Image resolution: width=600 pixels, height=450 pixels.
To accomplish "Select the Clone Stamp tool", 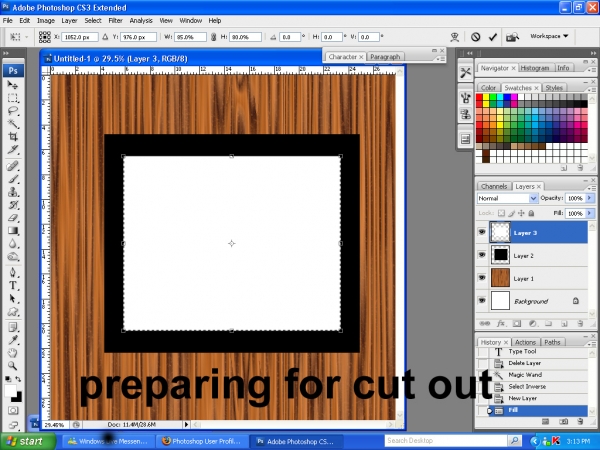I will click(x=13, y=192).
